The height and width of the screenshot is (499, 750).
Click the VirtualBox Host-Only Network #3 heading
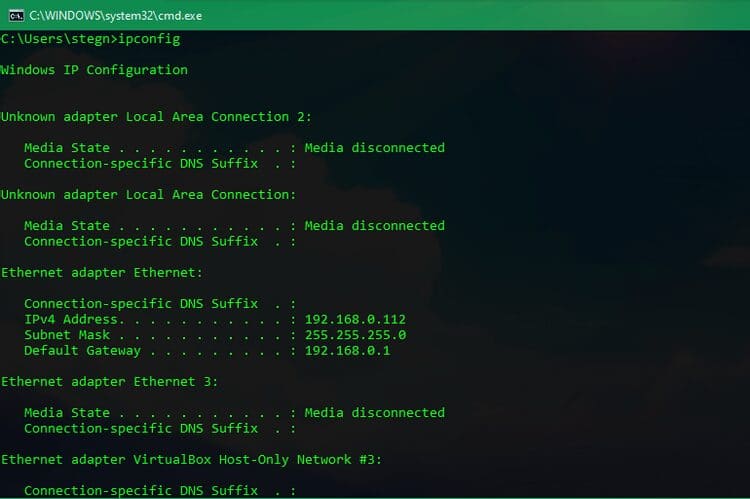click(x=191, y=460)
